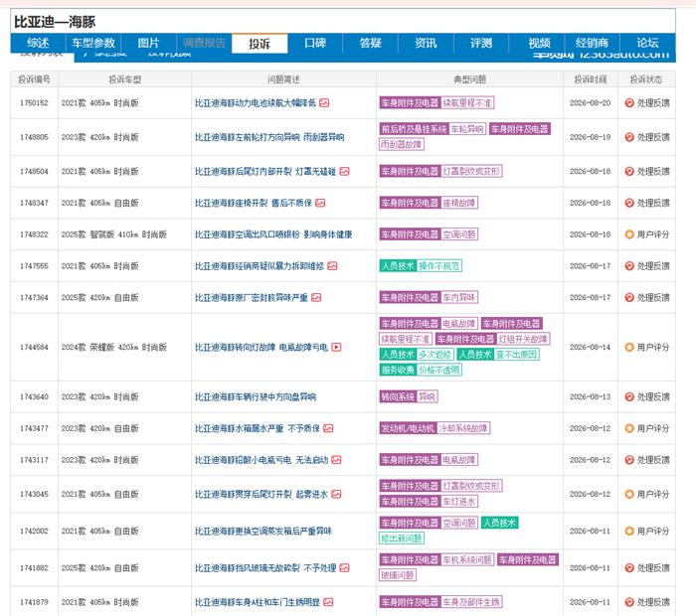Click orange 用户评分 status icon for complaint 1748322
Viewport: 696px width, 616px height.
pos(629,234)
